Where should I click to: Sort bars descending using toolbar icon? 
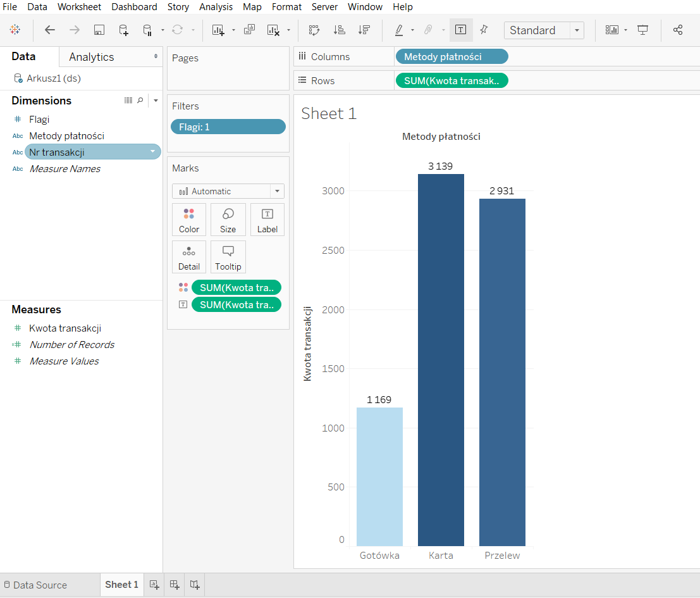pos(364,30)
